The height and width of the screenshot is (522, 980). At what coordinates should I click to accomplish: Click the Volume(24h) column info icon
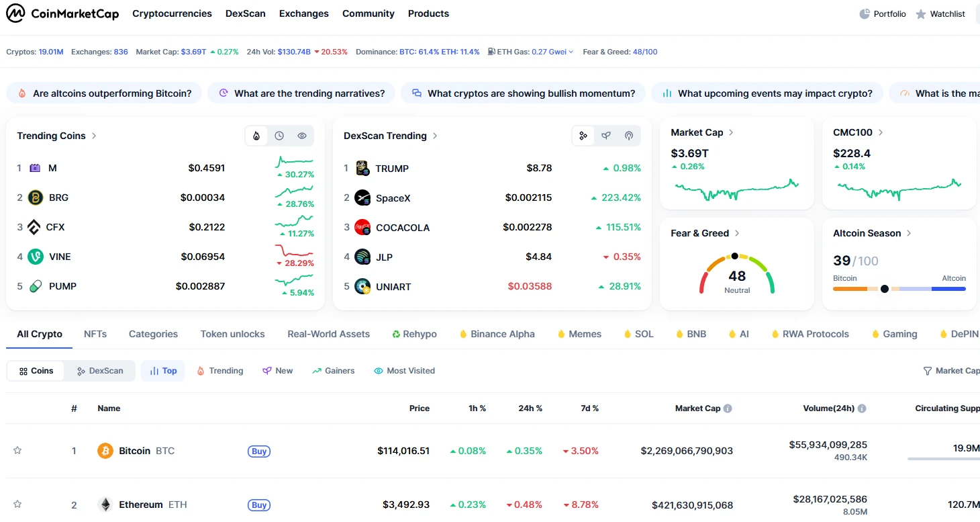pyautogui.click(x=862, y=408)
